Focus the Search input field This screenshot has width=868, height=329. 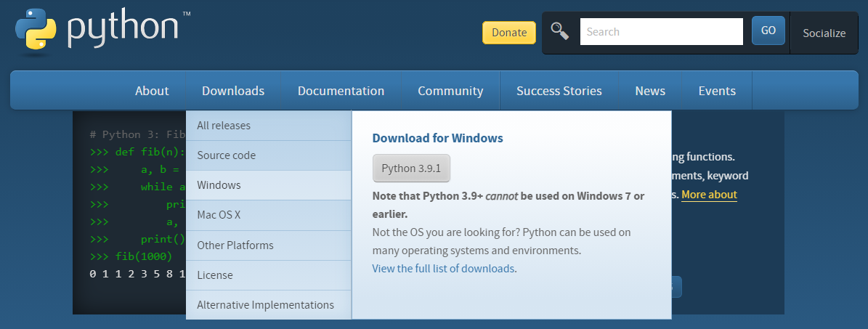(661, 32)
